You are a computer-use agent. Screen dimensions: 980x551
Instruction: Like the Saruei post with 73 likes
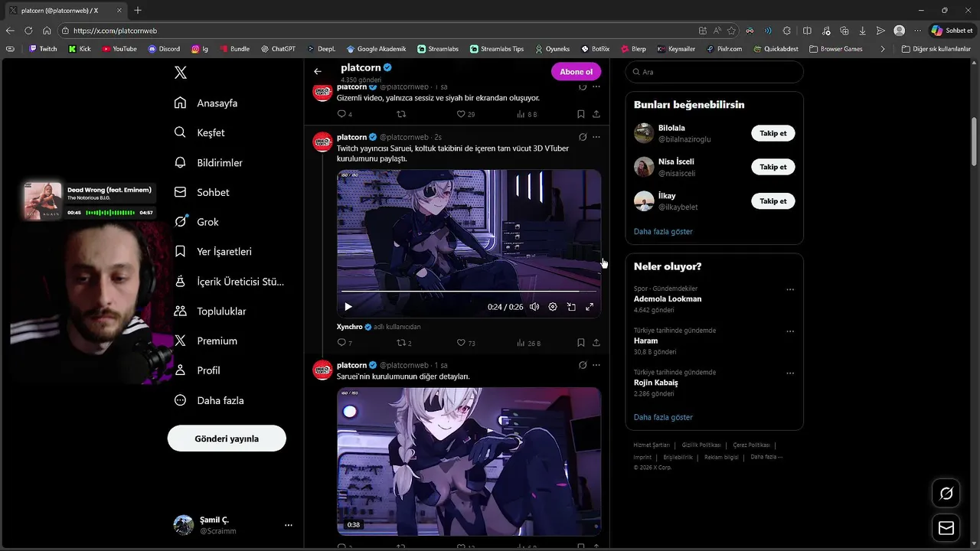tap(465, 343)
